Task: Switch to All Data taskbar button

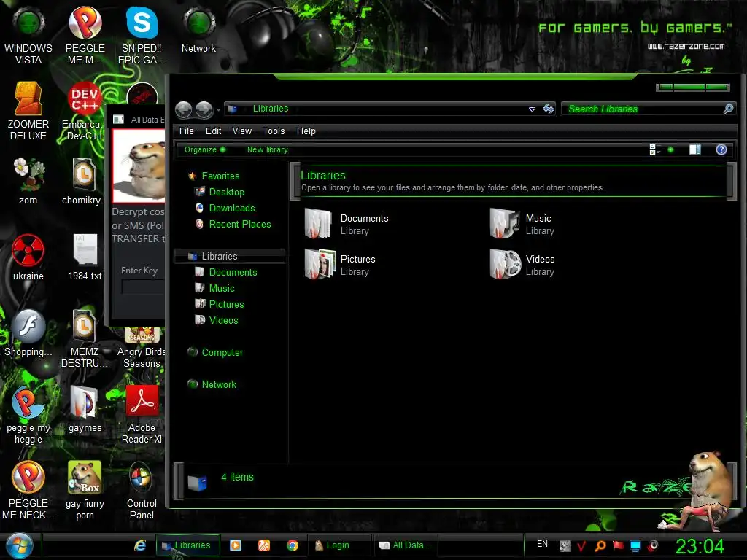Action: click(406, 545)
